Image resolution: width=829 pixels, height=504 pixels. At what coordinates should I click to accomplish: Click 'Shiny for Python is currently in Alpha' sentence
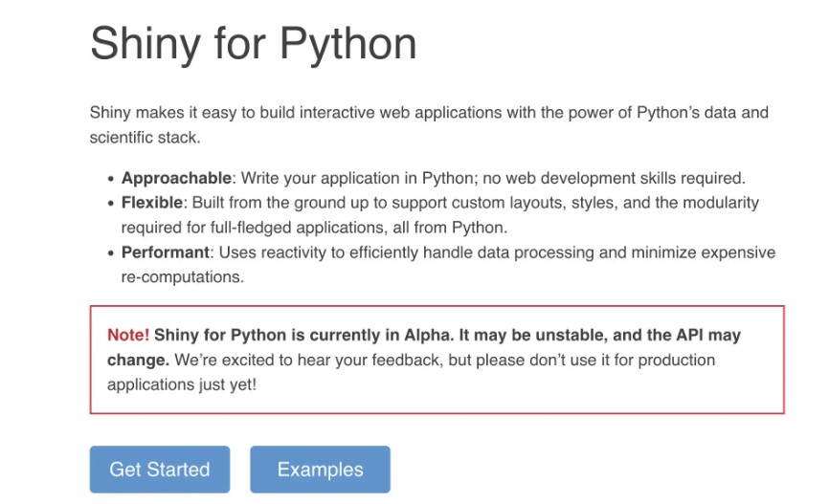[x=303, y=335]
